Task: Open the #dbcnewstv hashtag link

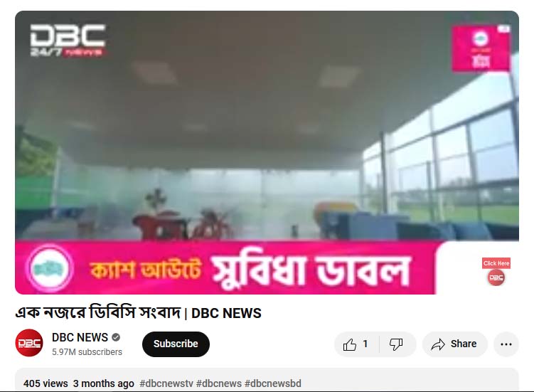Action: point(166,383)
